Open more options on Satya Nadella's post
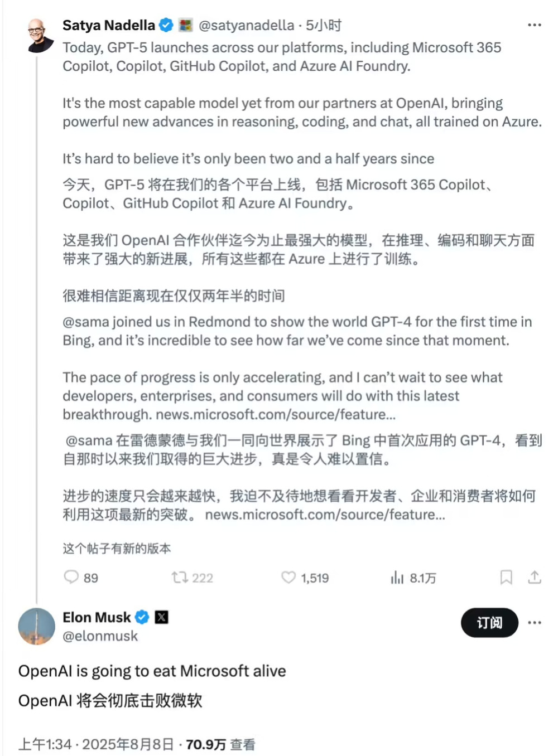558x756 pixels. pos(535,25)
